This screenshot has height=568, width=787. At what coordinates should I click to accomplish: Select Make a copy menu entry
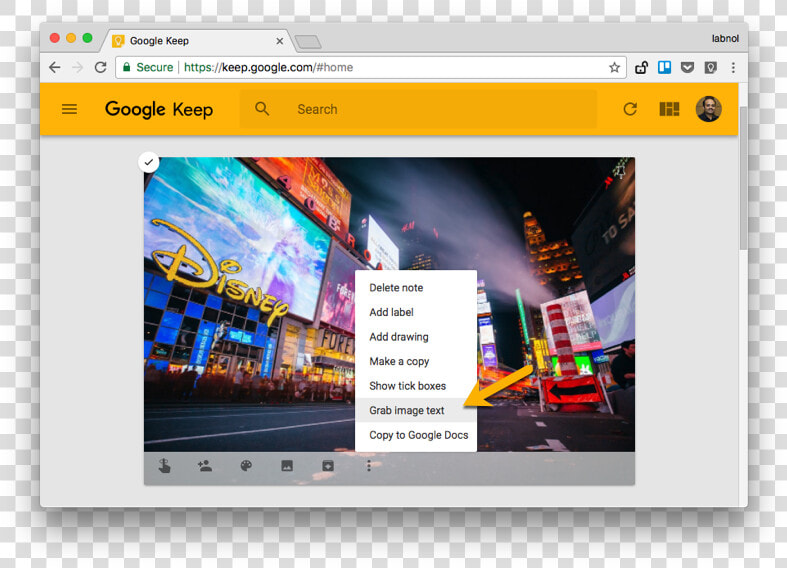coord(416,361)
